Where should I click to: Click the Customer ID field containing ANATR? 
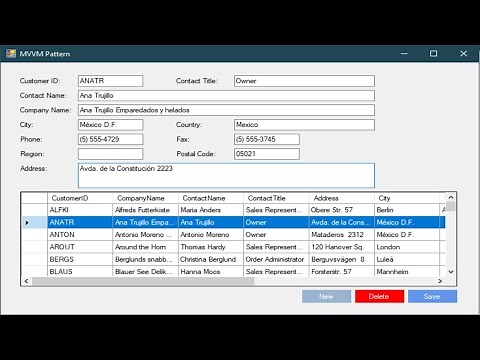tap(110, 81)
